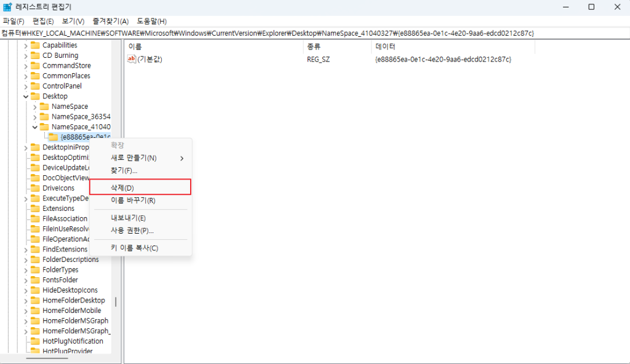This screenshot has height=364, width=630.
Task: Expand the CommandStore key
Action: point(26,66)
